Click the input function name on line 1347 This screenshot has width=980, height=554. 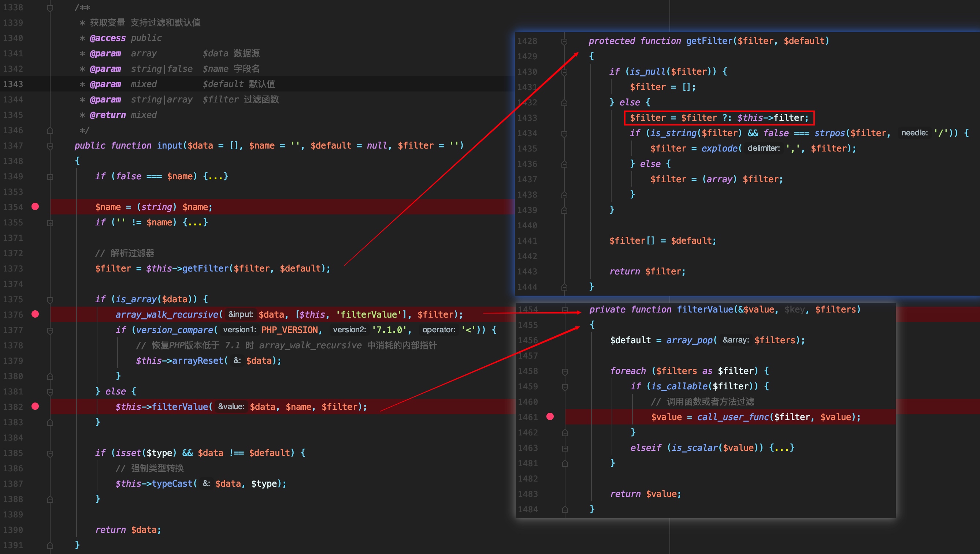coord(170,145)
